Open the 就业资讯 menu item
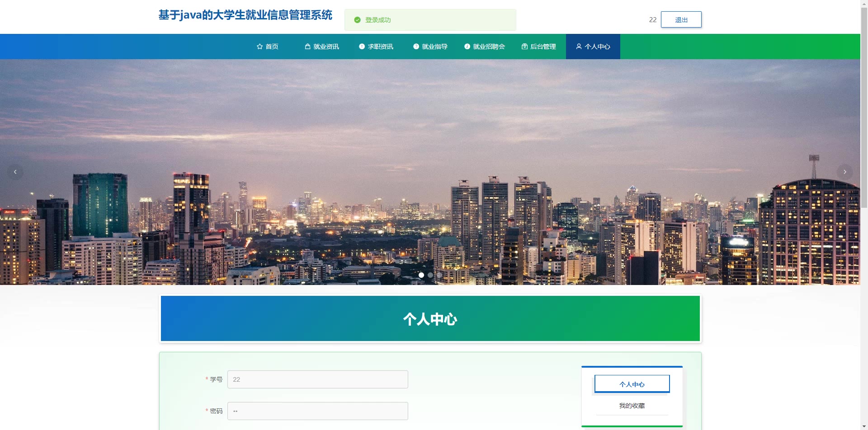 pos(322,47)
